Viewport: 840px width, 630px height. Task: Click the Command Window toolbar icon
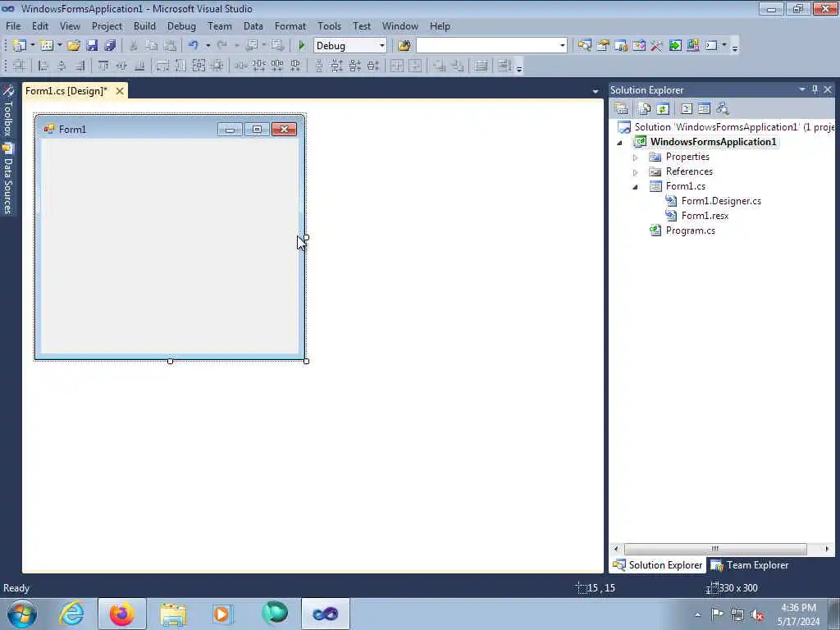click(x=711, y=46)
